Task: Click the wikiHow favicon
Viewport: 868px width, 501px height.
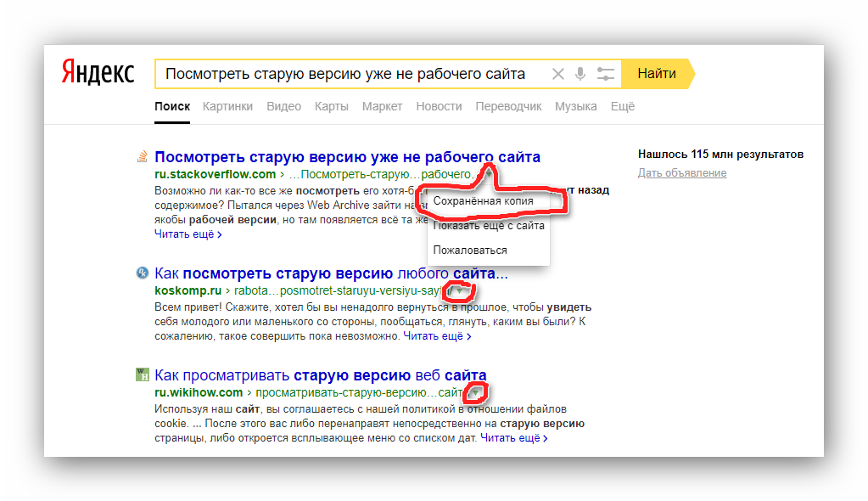Action: 143,374
